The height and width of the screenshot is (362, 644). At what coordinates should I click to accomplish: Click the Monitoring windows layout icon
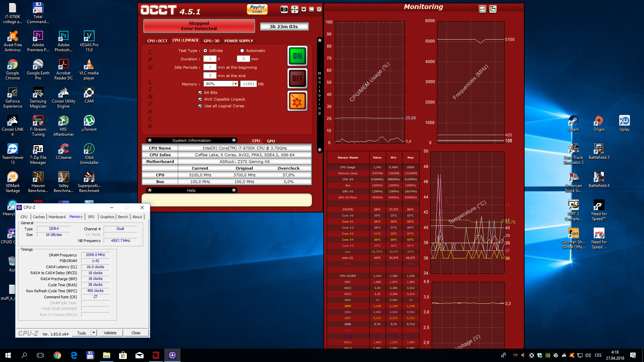(493, 9)
